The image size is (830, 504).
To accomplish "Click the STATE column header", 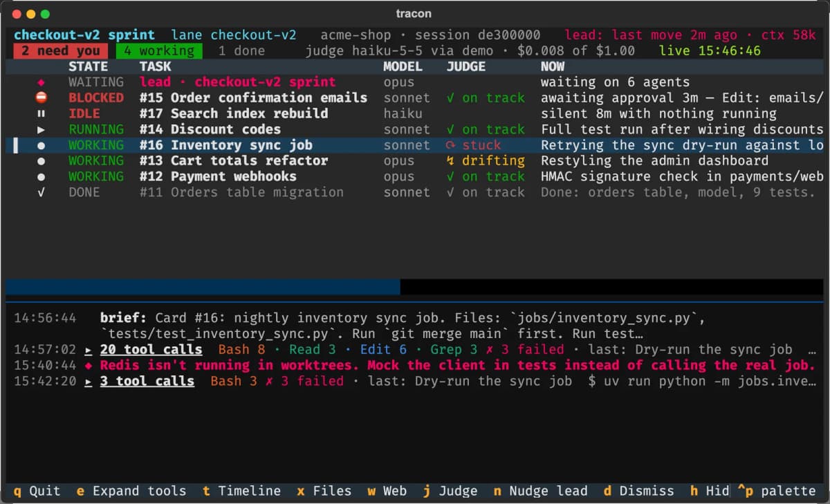I will pos(88,66).
